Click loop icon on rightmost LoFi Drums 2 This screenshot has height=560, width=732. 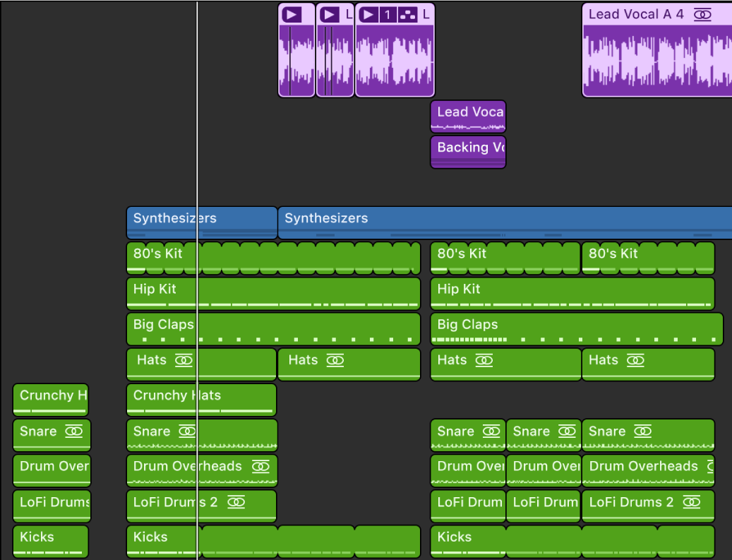[691, 502]
